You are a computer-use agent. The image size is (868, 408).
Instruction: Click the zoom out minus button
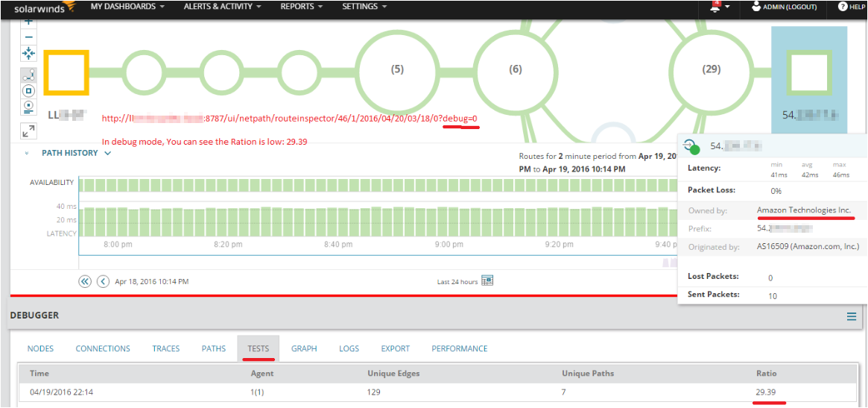(29, 37)
